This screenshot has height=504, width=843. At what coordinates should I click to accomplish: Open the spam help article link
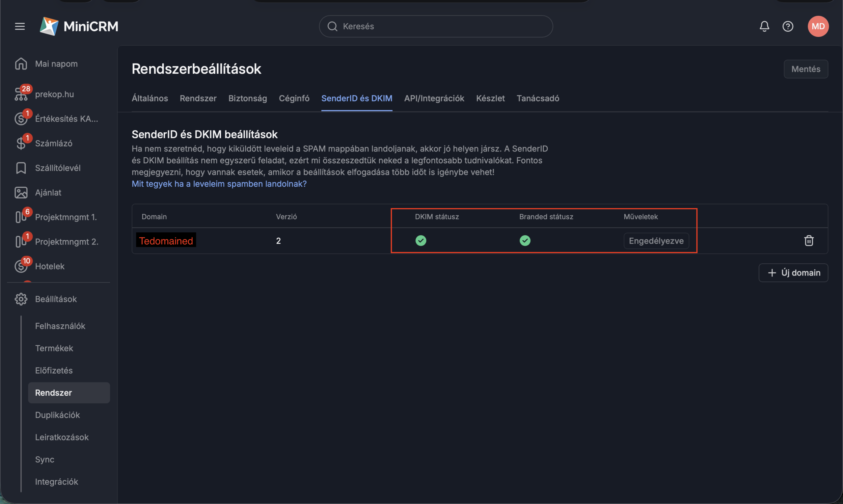[219, 184]
